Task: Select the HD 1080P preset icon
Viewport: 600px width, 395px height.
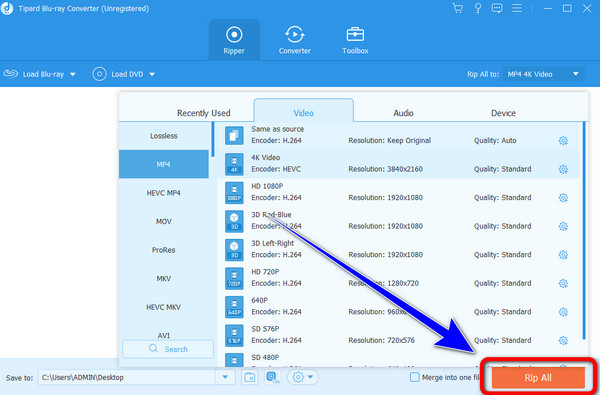Action: pyautogui.click(x=234, y=193)
